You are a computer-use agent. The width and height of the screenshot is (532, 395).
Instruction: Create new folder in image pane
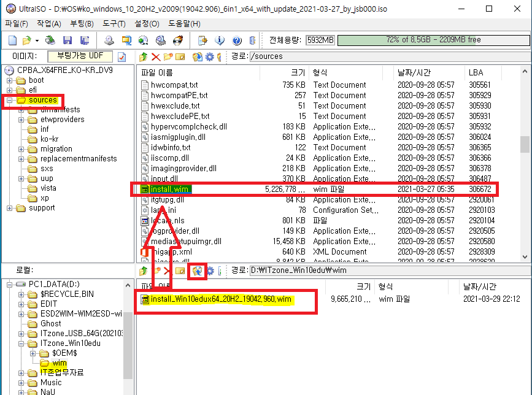[x=168, y=56]
